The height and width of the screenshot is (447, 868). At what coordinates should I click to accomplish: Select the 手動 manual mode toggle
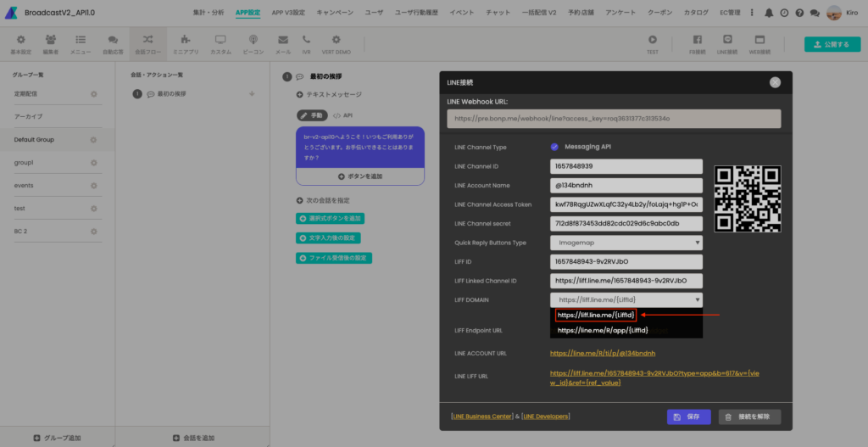(x=311, y=115)
